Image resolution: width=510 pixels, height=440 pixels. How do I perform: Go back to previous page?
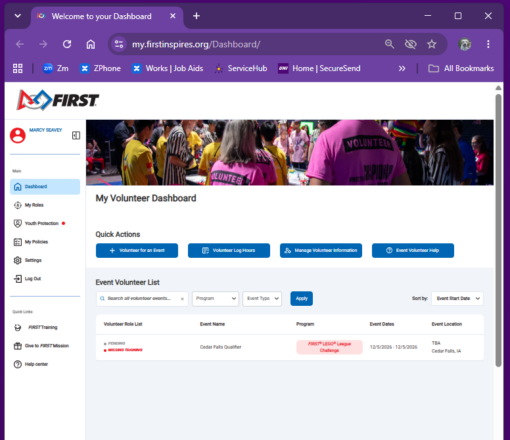20,44
